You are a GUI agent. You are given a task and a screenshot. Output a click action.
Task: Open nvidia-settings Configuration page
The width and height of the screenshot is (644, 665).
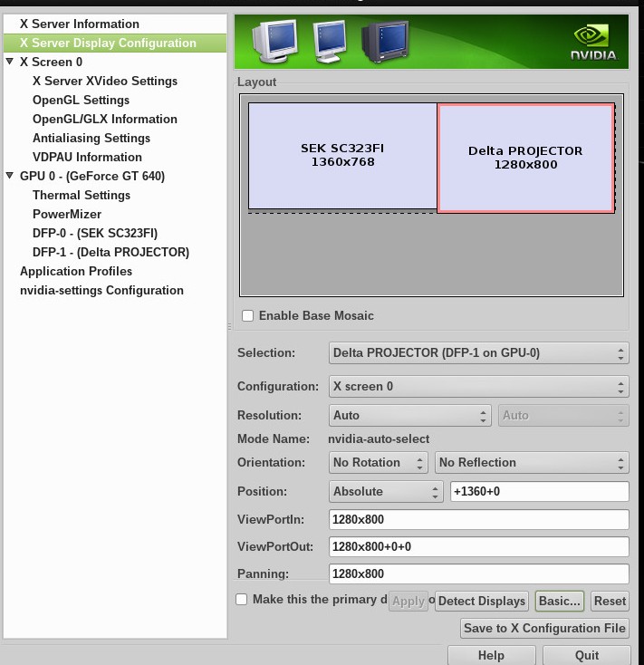coord(101,291)
